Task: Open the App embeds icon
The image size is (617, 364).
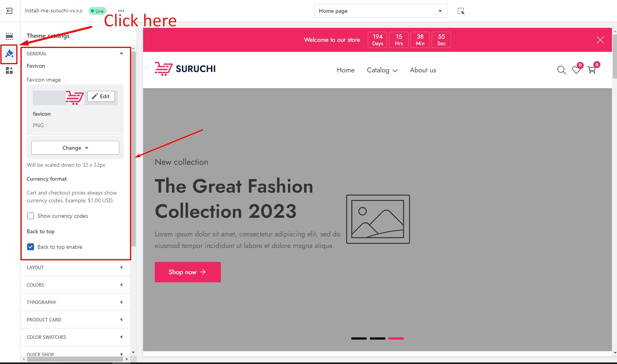Action: pos(9,70)
